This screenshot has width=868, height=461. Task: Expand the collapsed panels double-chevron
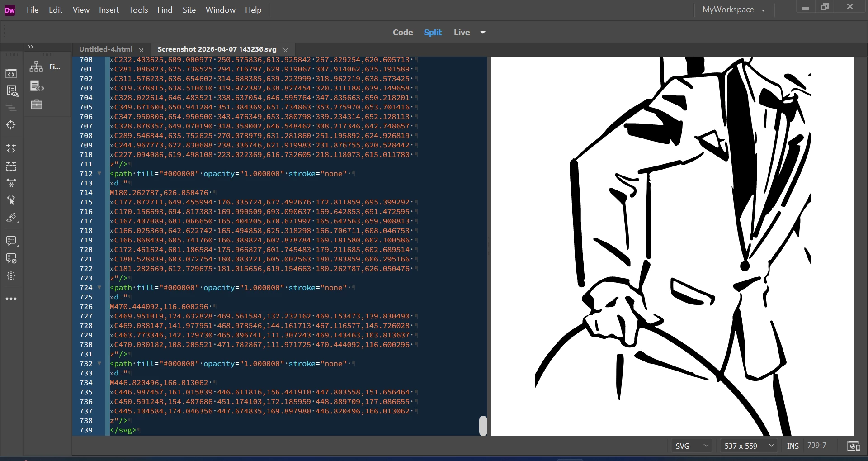[31, 47]
